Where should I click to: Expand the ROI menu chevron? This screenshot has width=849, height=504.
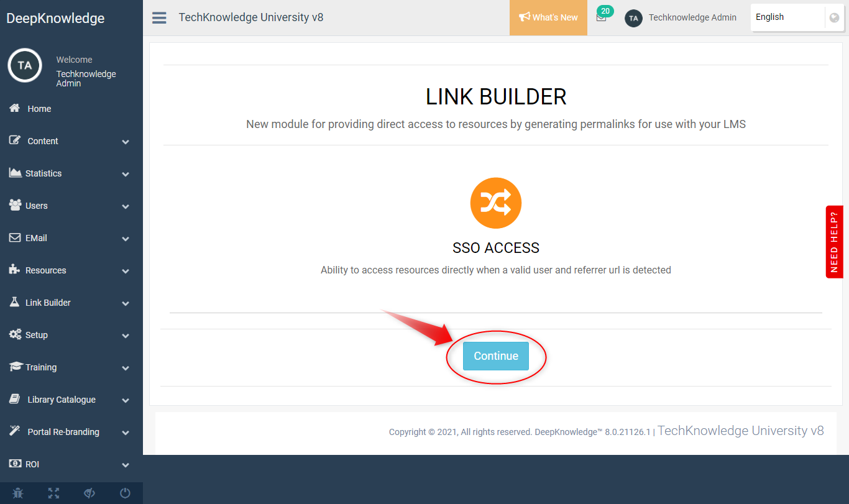coord(126,465)
